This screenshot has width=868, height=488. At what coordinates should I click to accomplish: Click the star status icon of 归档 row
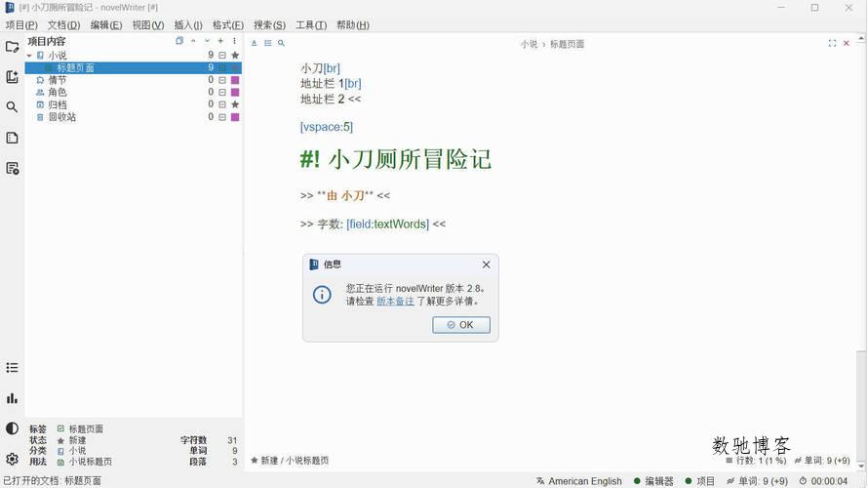[x=235, y=104]
